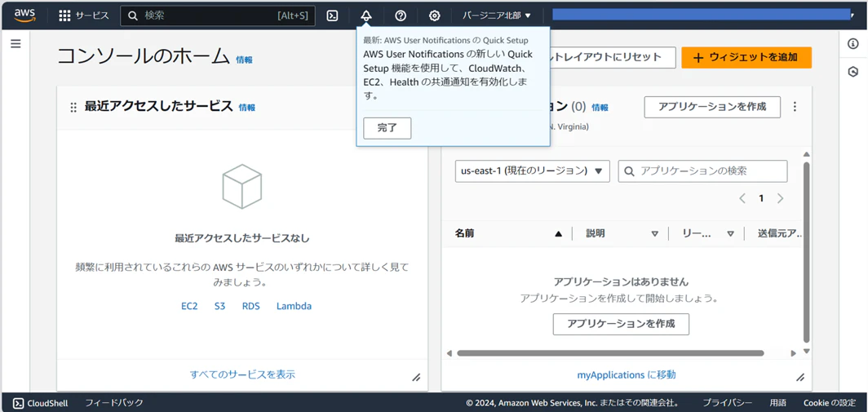Click すべてのサービスを表示 link
The image size is (868, 412).
click(x=242, y=374)
